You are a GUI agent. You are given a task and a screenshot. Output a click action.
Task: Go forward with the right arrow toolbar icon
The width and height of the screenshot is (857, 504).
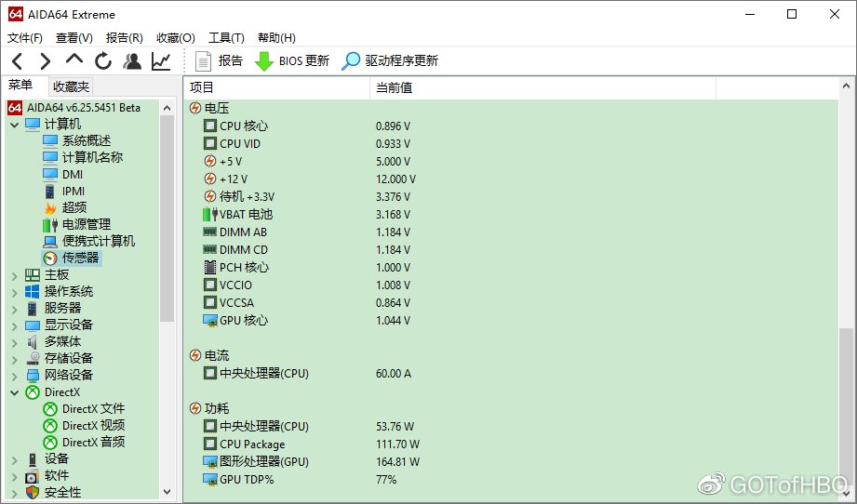[x=46, y=61]
